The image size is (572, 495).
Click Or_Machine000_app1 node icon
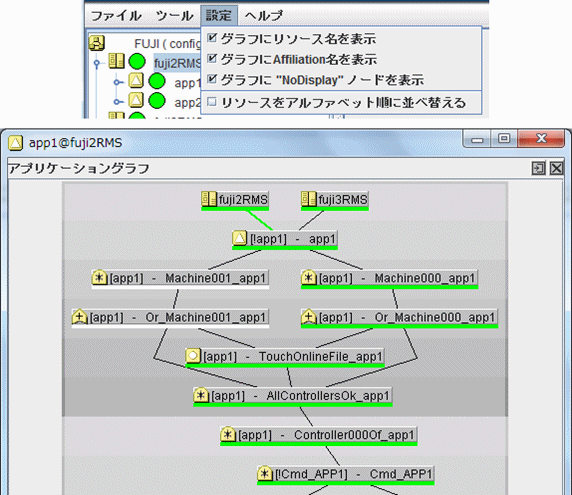pyautogui.click(x=309, y=317)
